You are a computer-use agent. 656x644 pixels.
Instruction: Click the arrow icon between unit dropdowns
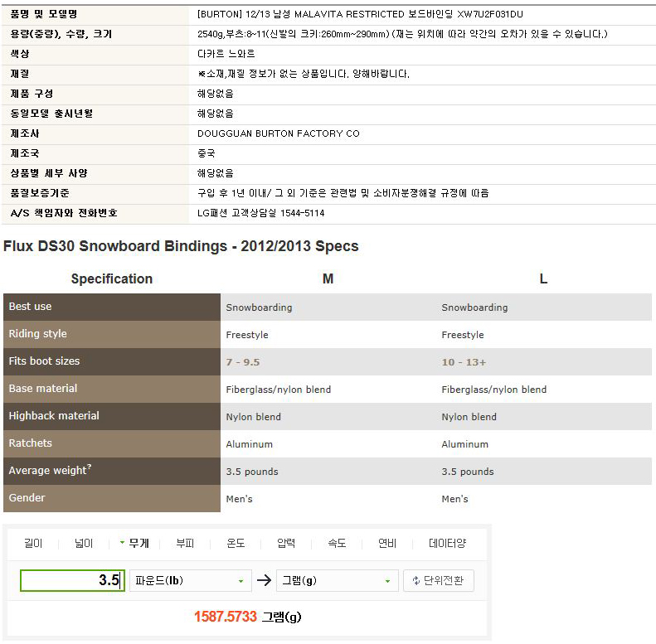(x=264, y=580)
